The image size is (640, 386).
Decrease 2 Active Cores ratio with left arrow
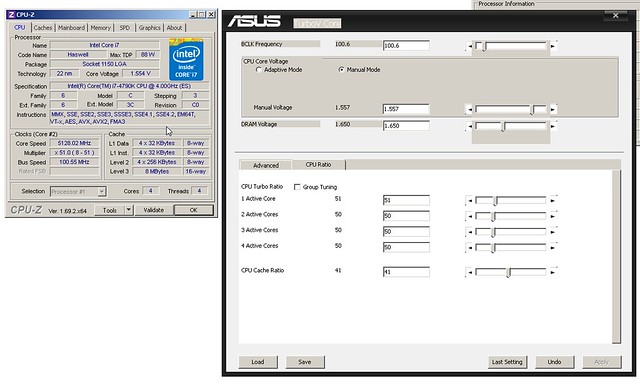click(470, 216)
